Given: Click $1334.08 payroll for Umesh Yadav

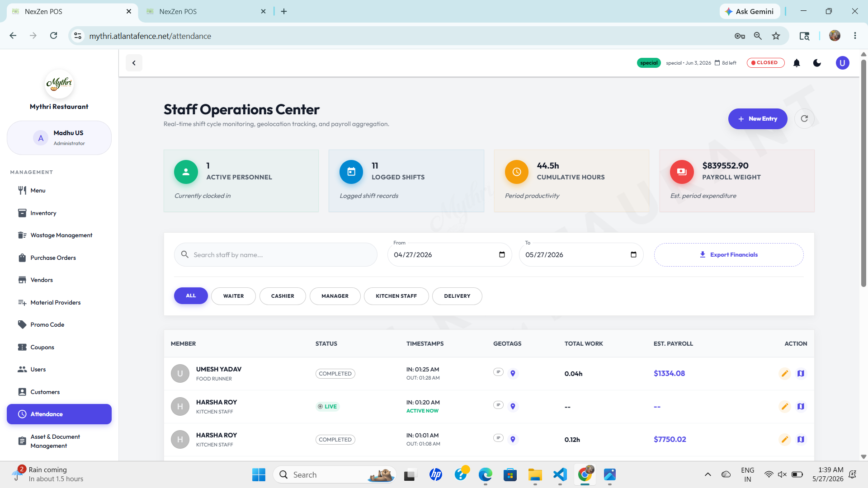Looking at the screenshot, I should [x=669, y=373].
